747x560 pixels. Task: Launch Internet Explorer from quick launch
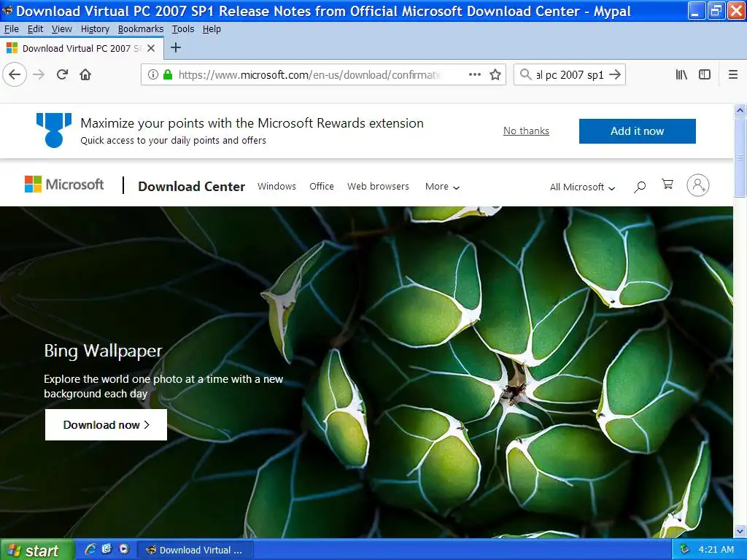pyautogui.click(x=90, y=549)
